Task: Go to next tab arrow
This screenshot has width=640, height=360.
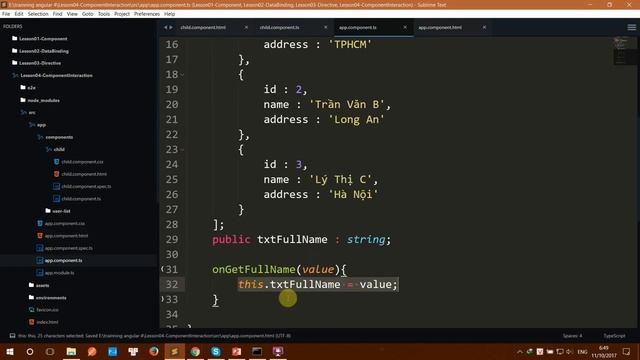Action: tap(171, 27)
